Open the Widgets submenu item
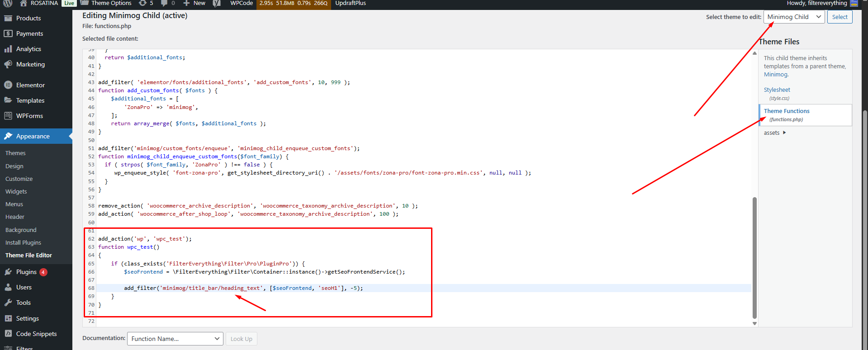 (x=16, y=192)
